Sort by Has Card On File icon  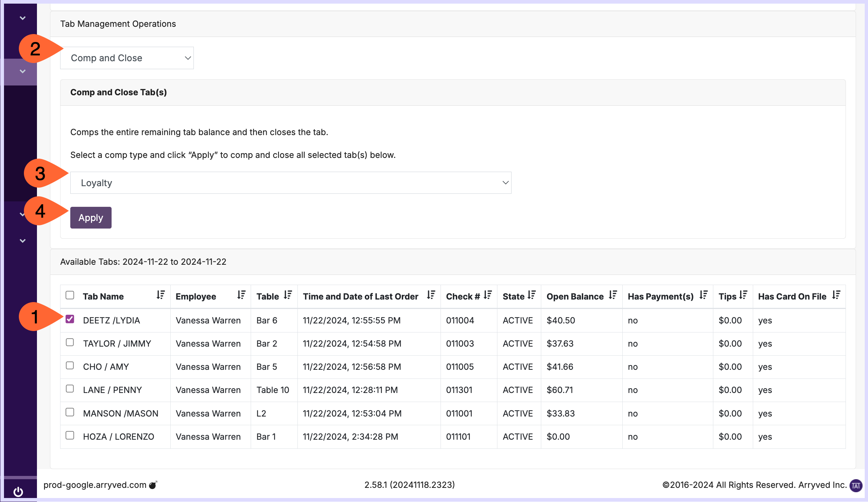pyautogui.click(x=836, y=295)
